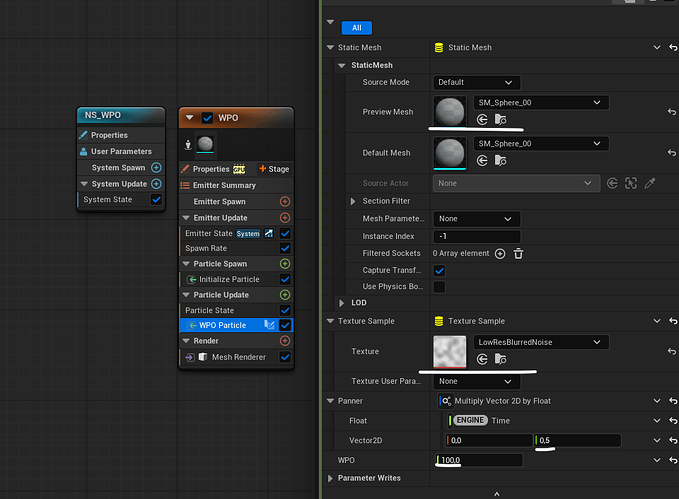Add a module to System Spawn

pyautogui.click(x=156, y=168)
